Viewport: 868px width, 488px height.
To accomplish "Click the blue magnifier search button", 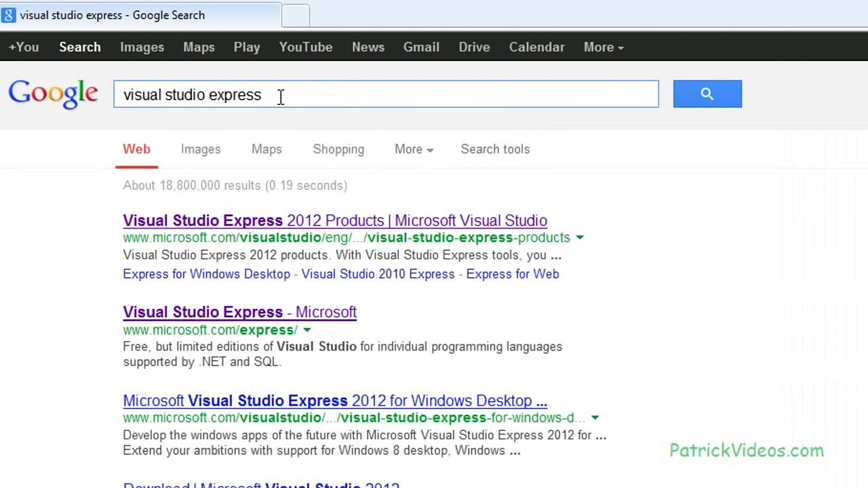I will [x=707, y=94].
